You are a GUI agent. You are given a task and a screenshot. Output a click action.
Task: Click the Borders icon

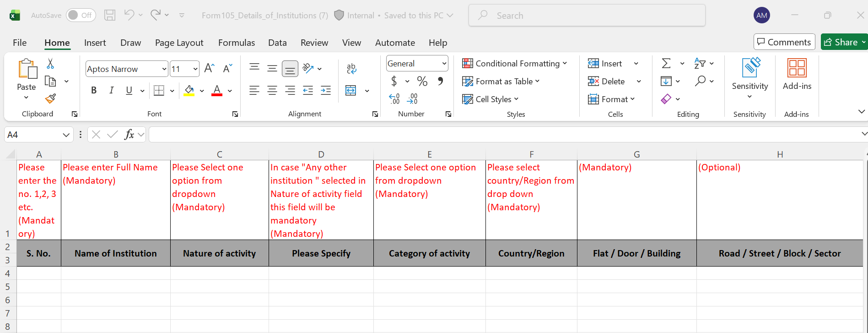[159, 90]
